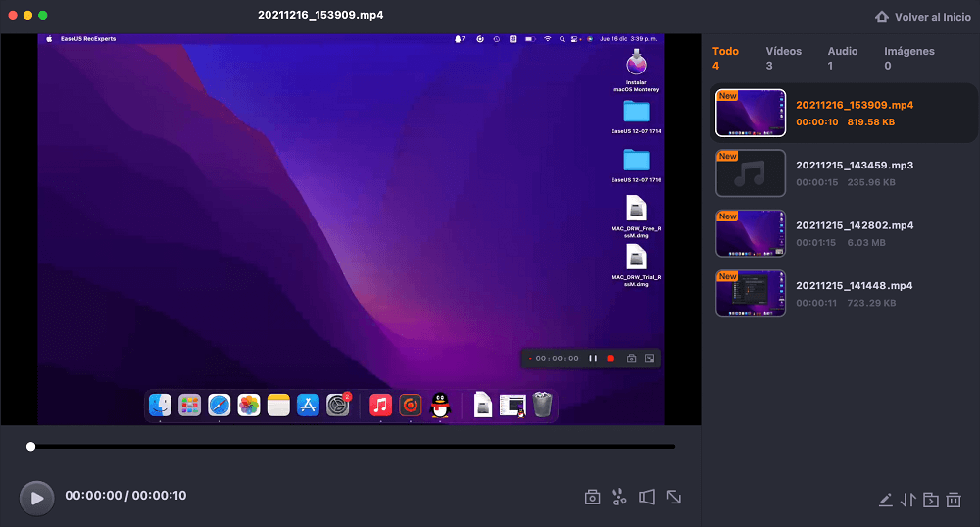Click the 00:00:11 duration text
The height and width of the screenshot is (527, 980).
pyautogui.click(x=816, y=303)
